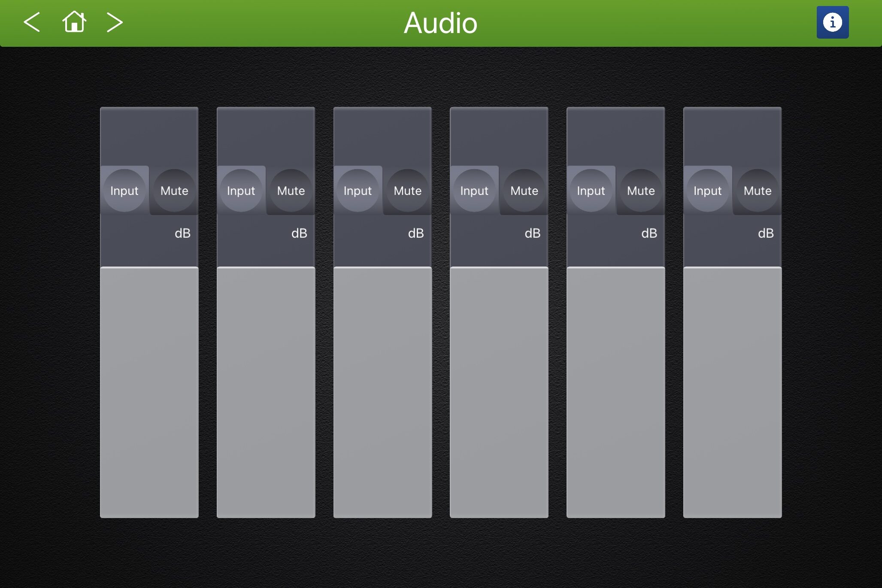Viewport: 882px width, 588px height.
Task: Mute the third audio channel
Action: (407, 191)
